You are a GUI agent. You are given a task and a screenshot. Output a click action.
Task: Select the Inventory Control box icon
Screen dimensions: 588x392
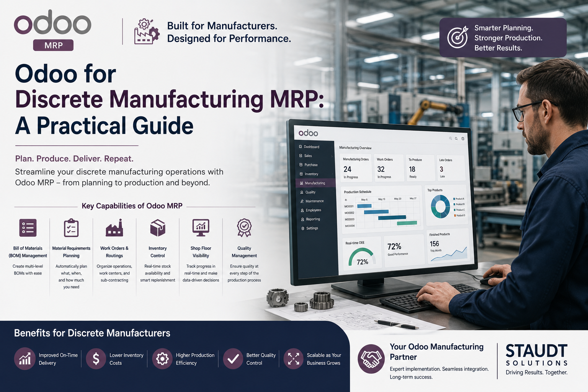tap(158, 228)
